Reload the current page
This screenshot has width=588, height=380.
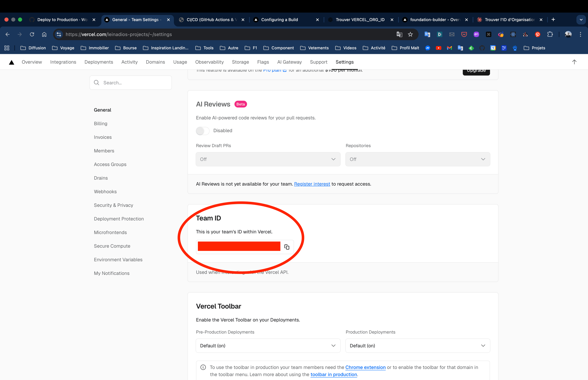point(32,34)
